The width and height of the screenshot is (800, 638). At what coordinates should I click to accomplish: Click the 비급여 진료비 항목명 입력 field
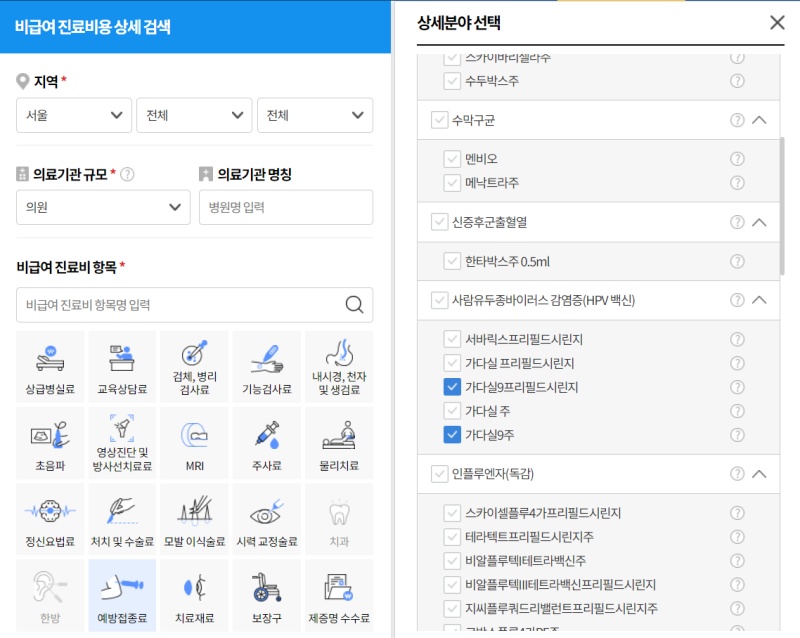click(x=194, y=305)
